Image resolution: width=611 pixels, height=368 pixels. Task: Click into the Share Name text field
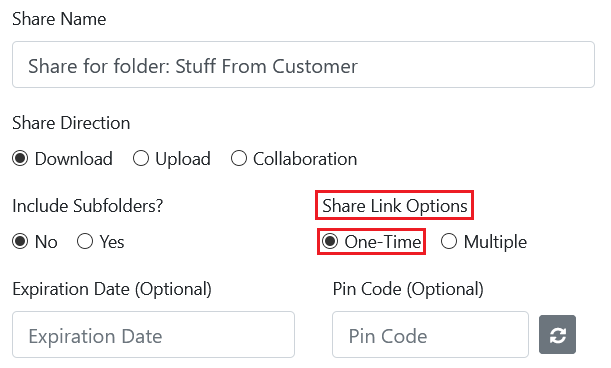point(303,65)
